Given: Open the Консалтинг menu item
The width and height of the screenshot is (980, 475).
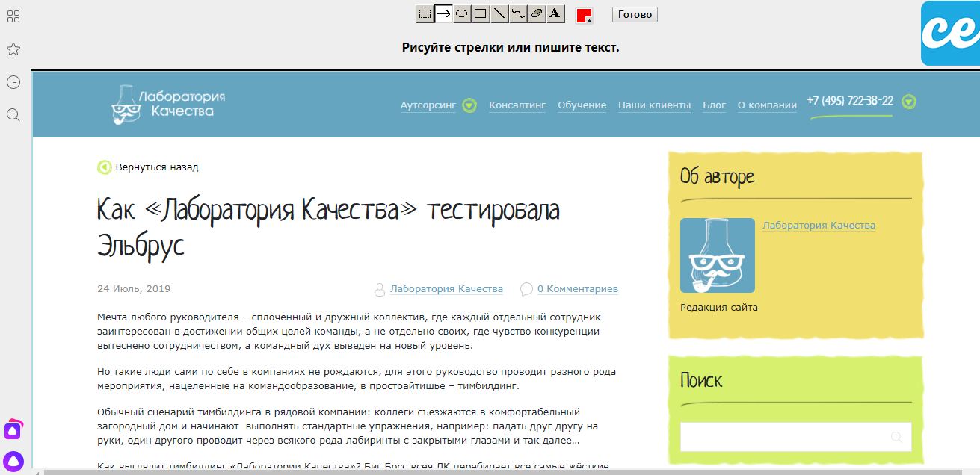Looking at the screenshot, I should [x=517, y=105].
